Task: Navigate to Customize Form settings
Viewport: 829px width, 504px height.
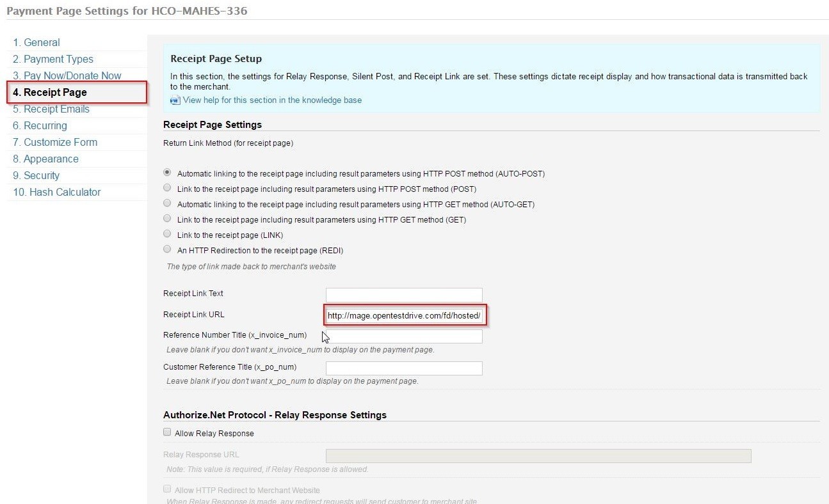Action: click(x=54, y=142)
